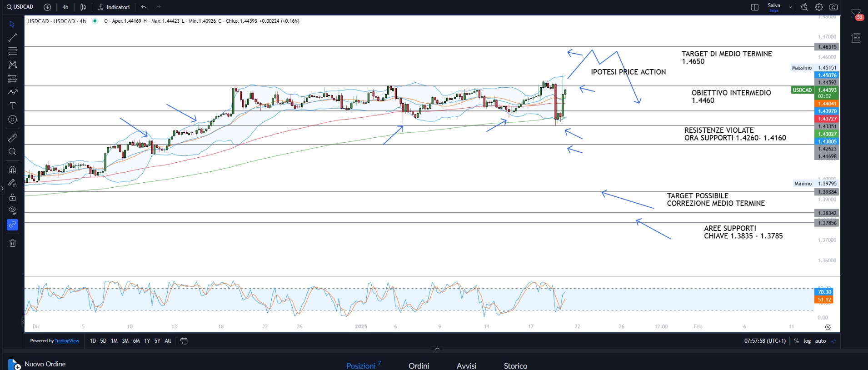Open the mail inbox with 51 notifications
Image resolution: width=868 pixels, height=370 pixels.
tap(856, 15)
